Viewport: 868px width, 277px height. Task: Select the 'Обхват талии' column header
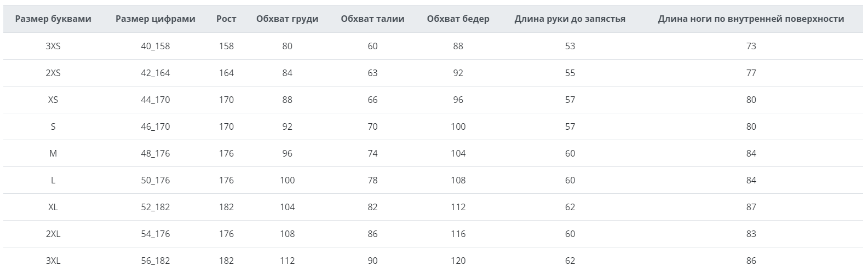pyautogui.click(x=372, y=19)
